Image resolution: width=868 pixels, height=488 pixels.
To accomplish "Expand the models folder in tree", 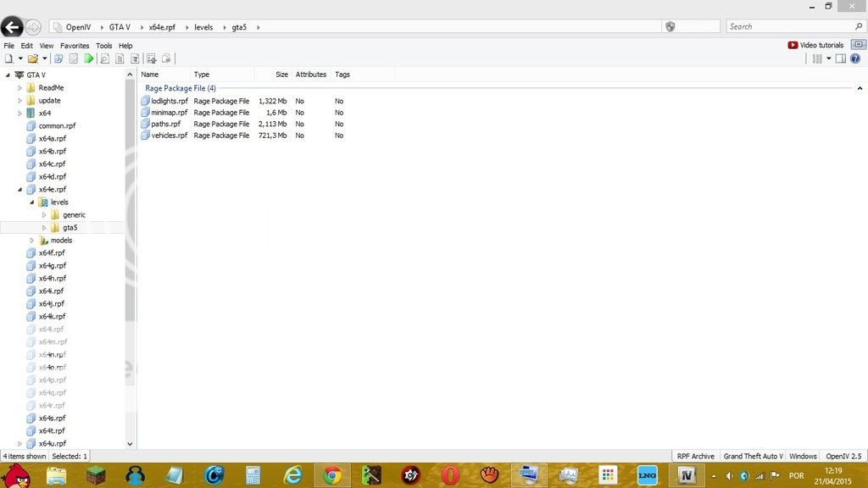I will [x=32, y=241].
